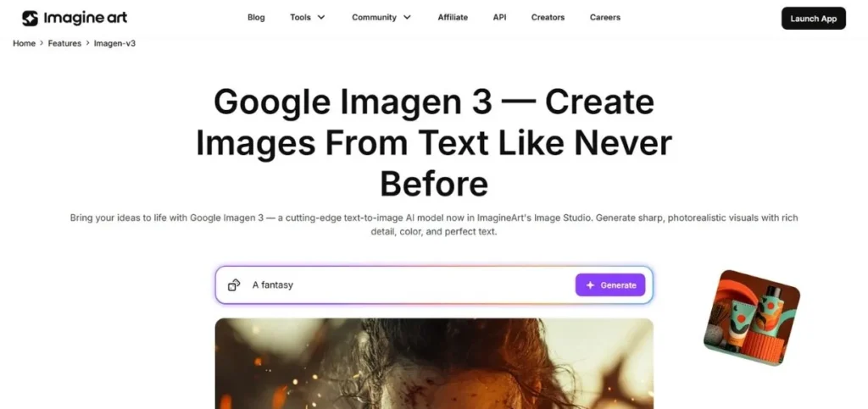Image resolution: width=868 pixels, height=409 pixels.
Task: Click the purple Generate button
Action: (x=610, y=285)
